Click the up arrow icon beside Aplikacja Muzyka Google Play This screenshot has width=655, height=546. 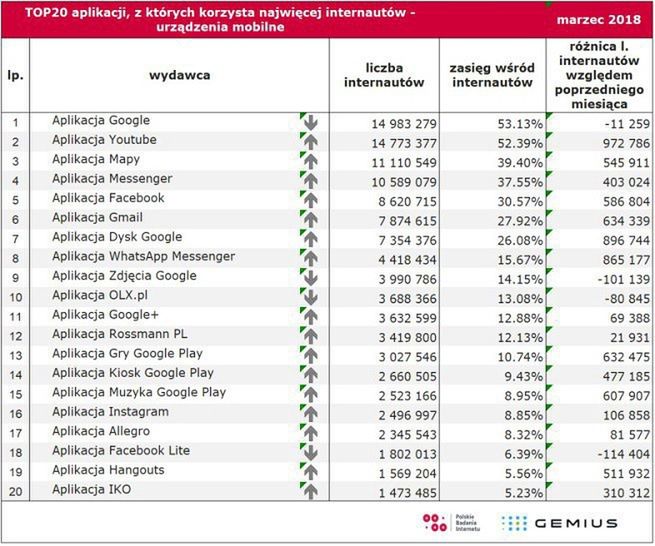(x=310, y=394)
